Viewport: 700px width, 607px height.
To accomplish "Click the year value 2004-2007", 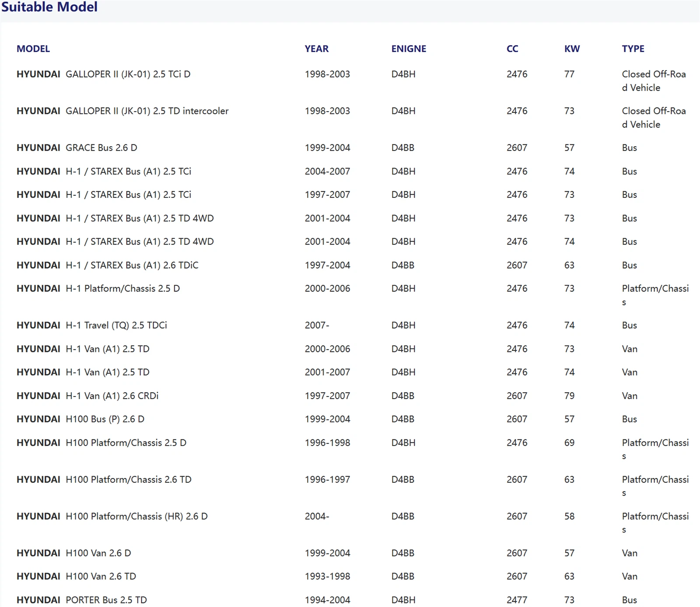I will pos(328,172).
